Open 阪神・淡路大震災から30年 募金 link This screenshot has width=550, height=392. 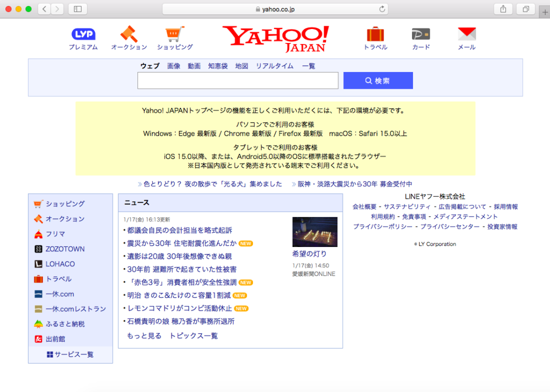(355, 184)
